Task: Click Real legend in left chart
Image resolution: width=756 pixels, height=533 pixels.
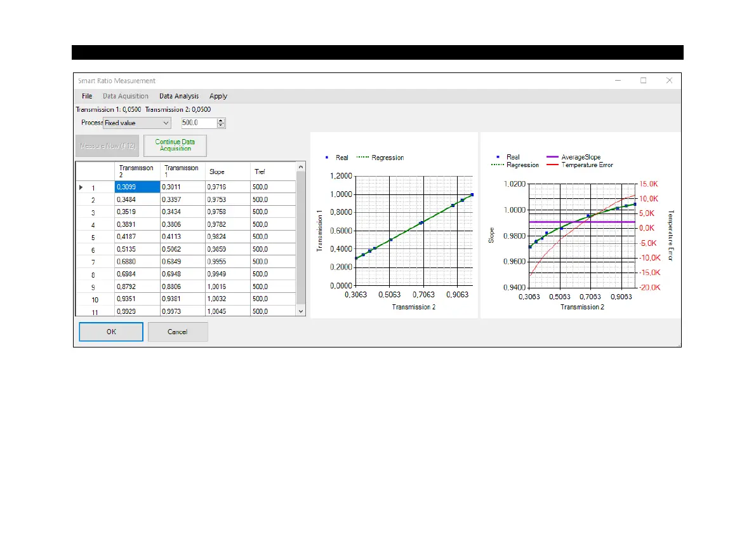Action: coord(337,158)
